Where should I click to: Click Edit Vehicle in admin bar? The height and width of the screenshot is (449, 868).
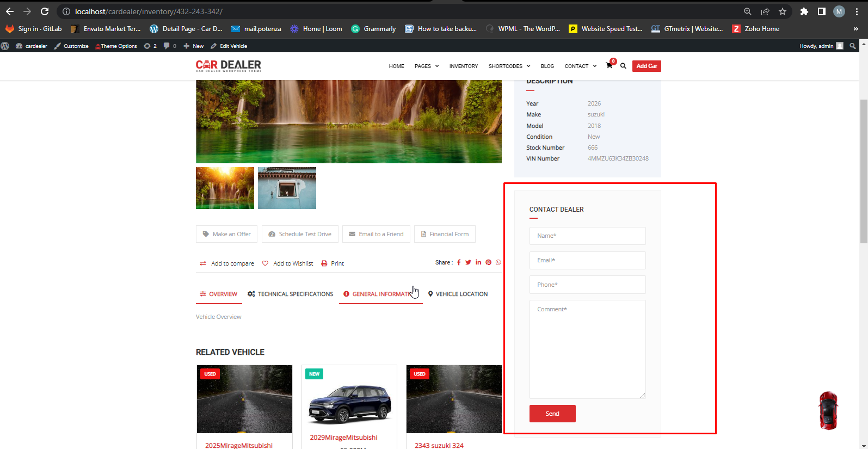click(229, 46)
